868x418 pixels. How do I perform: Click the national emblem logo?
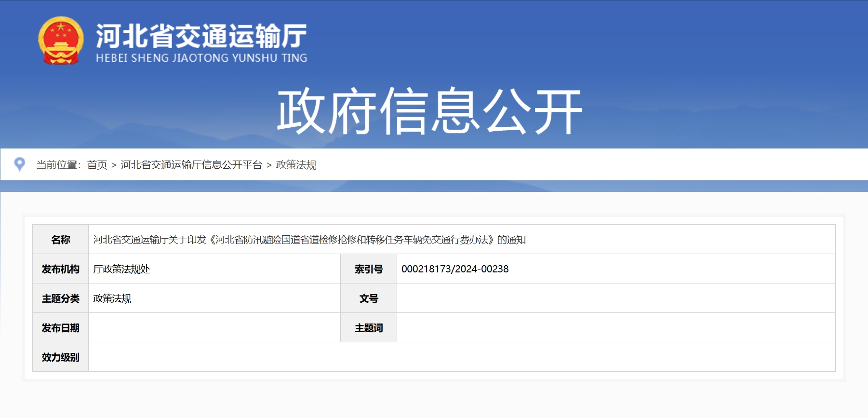[x=61, y=41]
